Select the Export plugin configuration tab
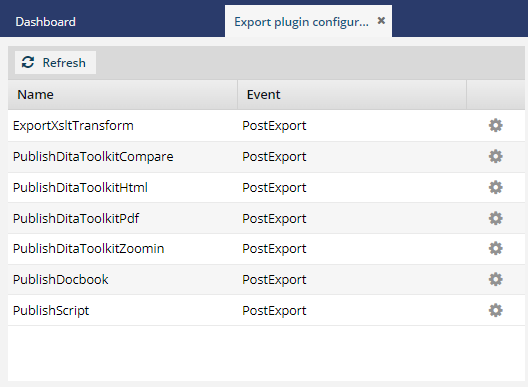The height and width of the screenshot is (387, 528). tap(301, 22)
